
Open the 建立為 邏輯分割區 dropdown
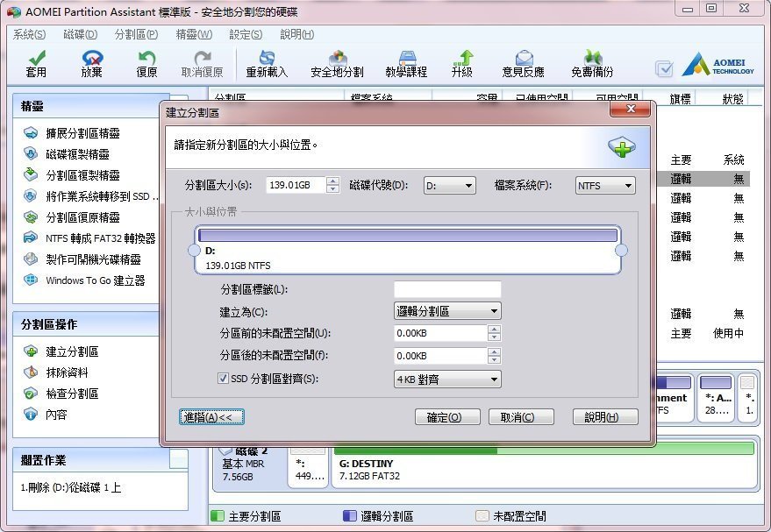(447, 311)
